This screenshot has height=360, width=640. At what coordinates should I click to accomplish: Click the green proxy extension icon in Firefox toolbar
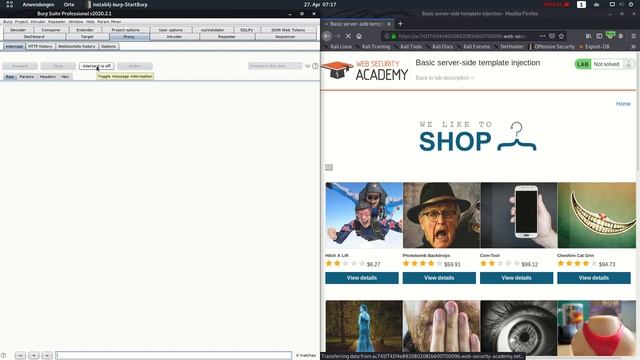point(610,36)
